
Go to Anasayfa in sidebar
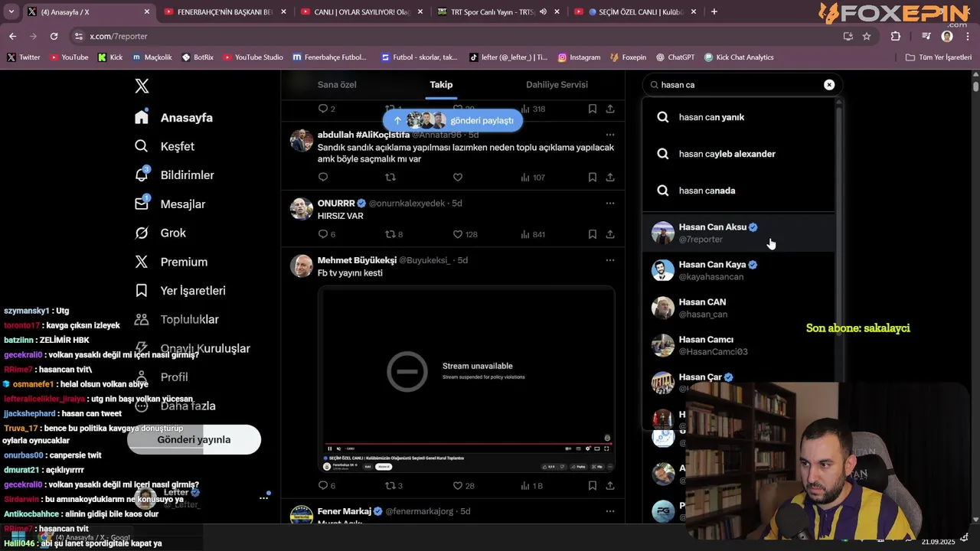(174, 118)
